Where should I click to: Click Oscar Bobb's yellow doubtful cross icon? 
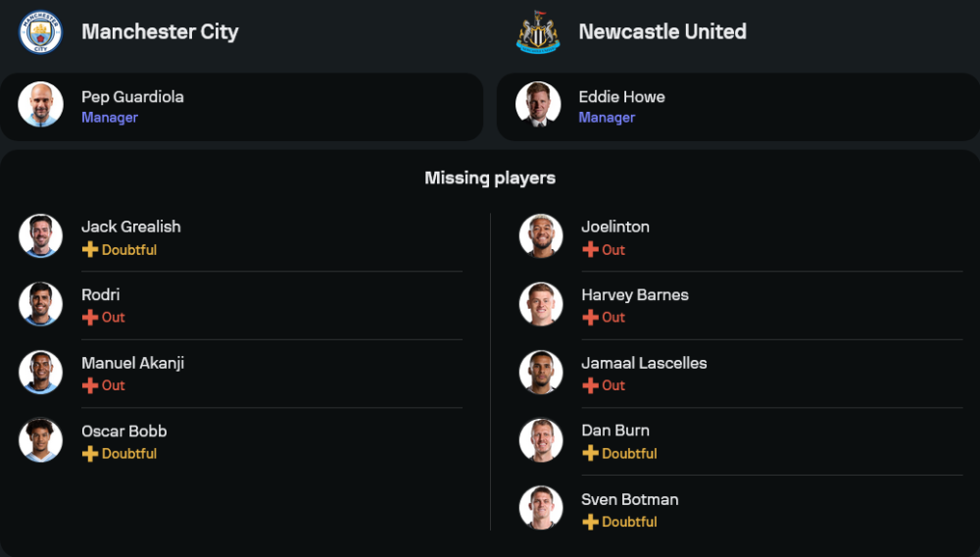(x=90, y=454)
